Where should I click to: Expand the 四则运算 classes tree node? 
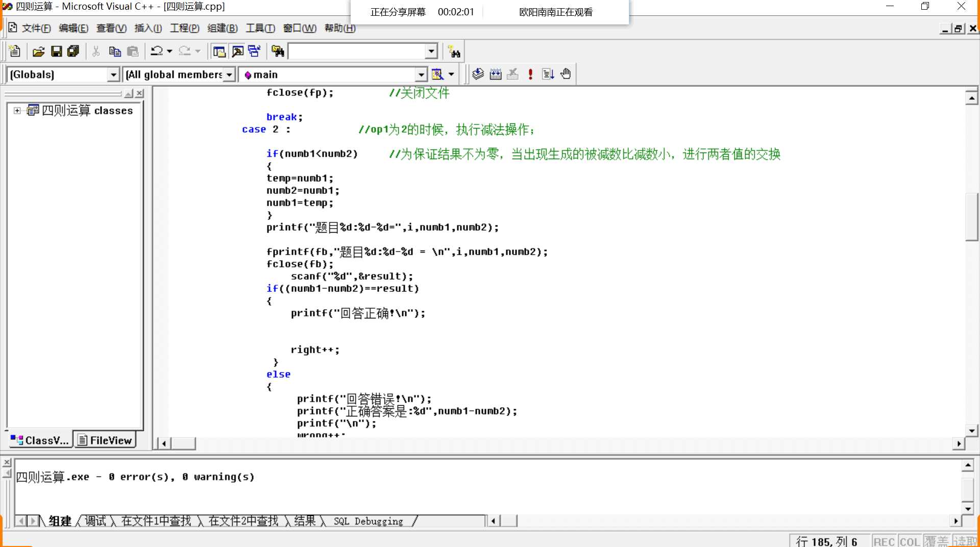[x=17, y=111]
